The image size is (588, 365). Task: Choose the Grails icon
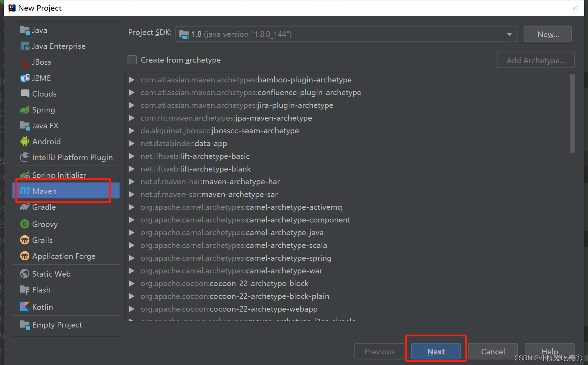point(25,240)
